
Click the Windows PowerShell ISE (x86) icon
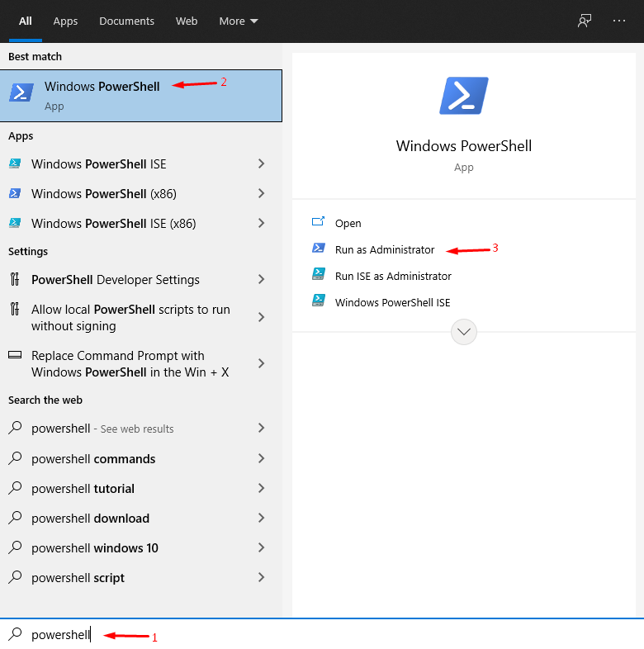click(15, 223)
